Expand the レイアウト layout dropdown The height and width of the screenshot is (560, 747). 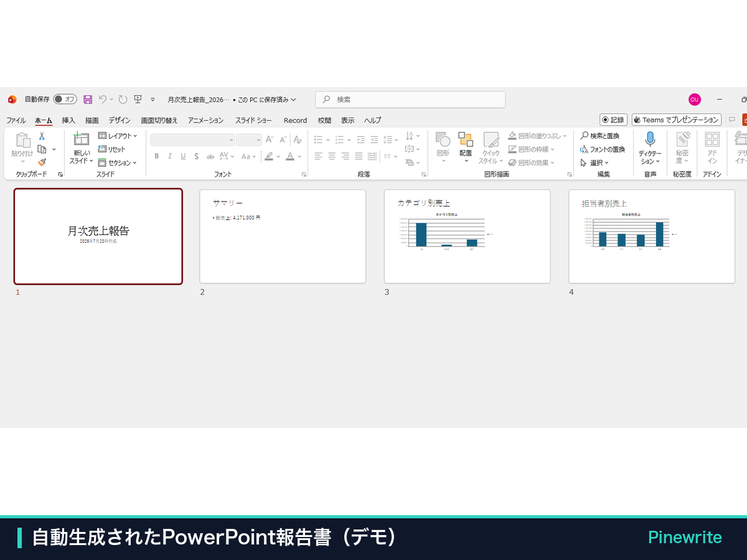(x=118, y=136)
